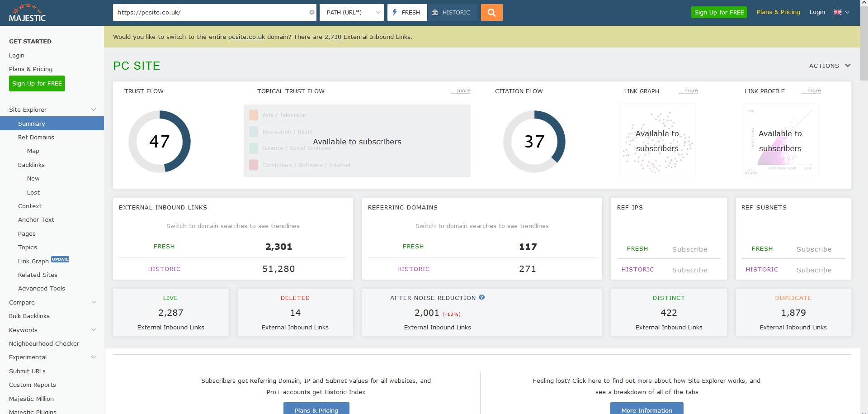Click the LIVE 2,287 links card
868x414 pixels.
[171, 312]
